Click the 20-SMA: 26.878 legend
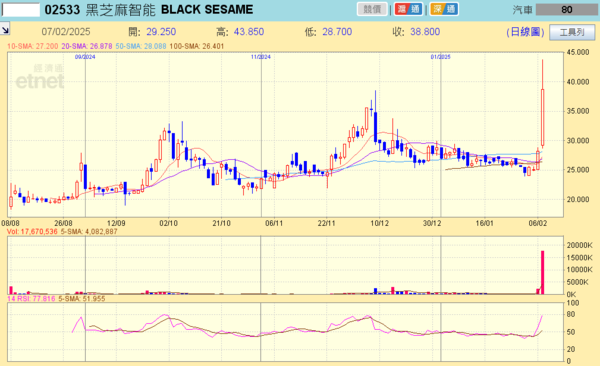This screenshot has height=366, width=600. (x=87, y=46)
